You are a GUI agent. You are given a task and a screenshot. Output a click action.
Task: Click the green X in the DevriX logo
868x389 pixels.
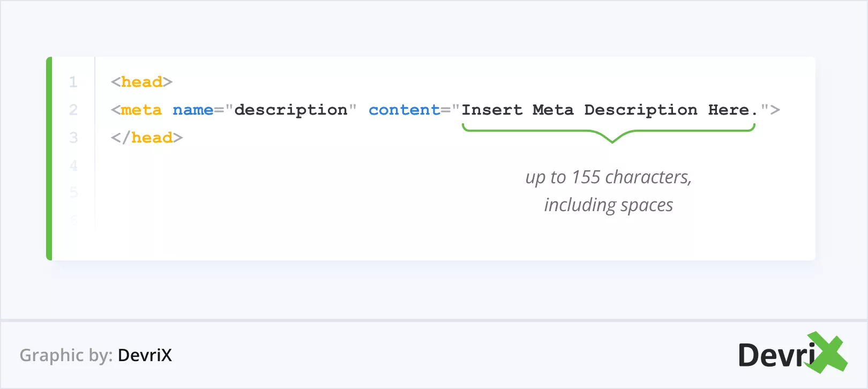pos(828,353)
